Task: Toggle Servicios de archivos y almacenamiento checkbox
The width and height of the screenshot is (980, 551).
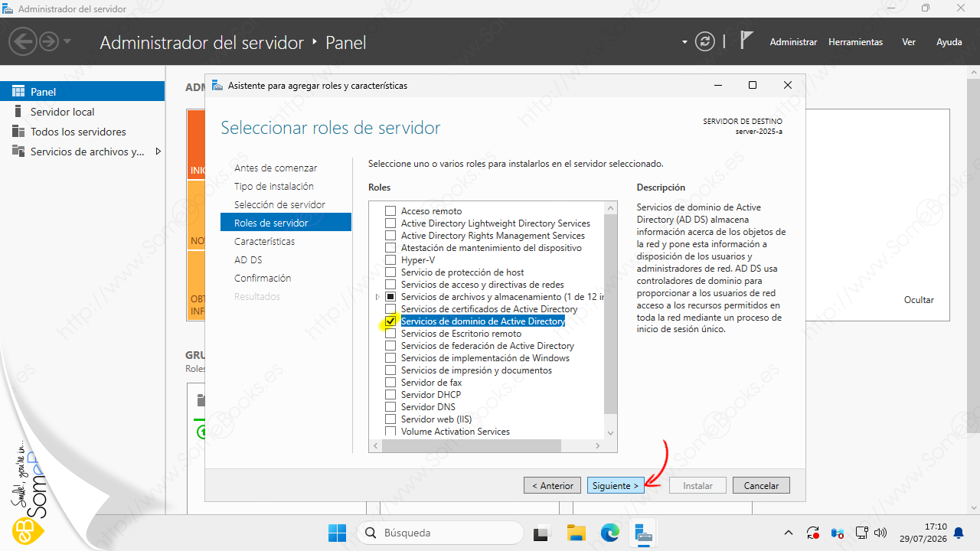Action: click(390, 297)
